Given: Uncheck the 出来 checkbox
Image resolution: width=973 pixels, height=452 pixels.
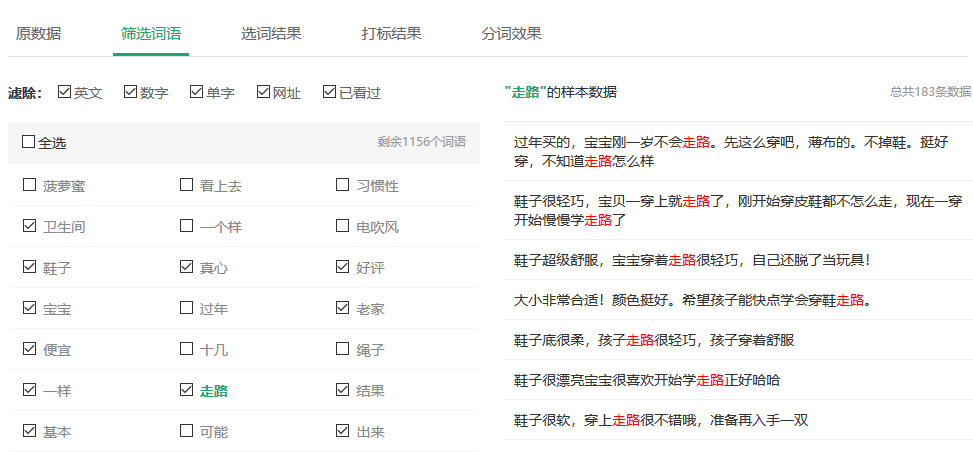Looking at the screenshot, I should coord(343,430).
